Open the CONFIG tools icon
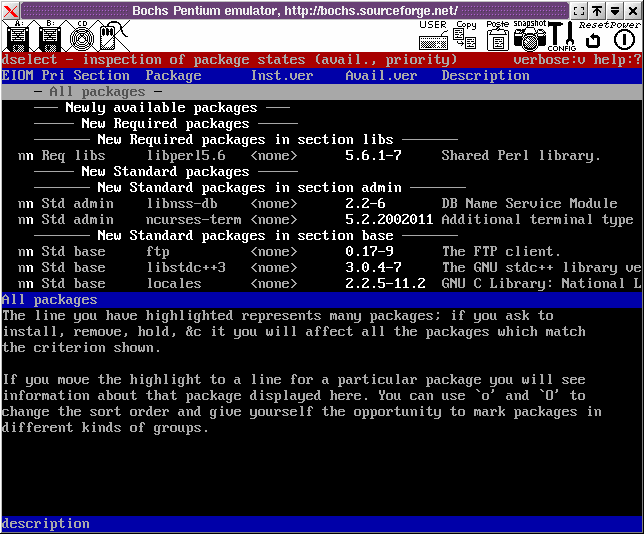 tap(562, 37)
